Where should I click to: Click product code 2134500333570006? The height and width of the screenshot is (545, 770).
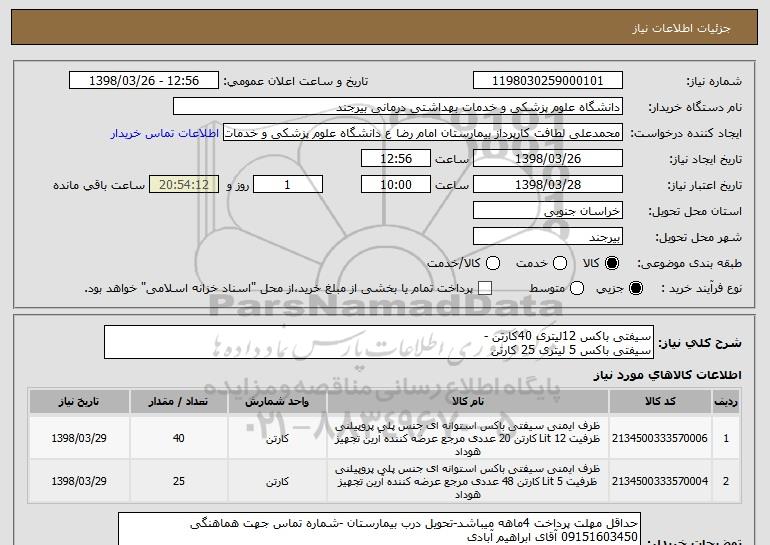(x=660, y=438)
